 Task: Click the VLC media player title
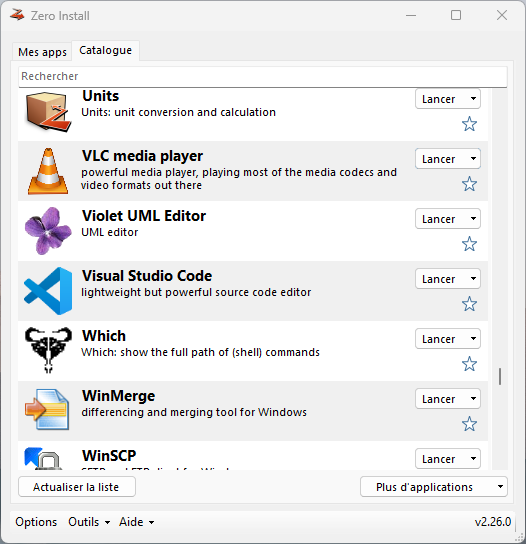coord(142,156)
